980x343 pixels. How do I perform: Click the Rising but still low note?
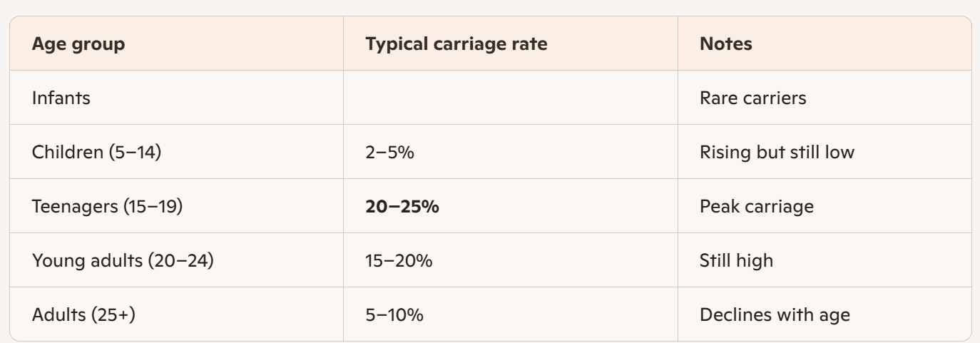777,152
